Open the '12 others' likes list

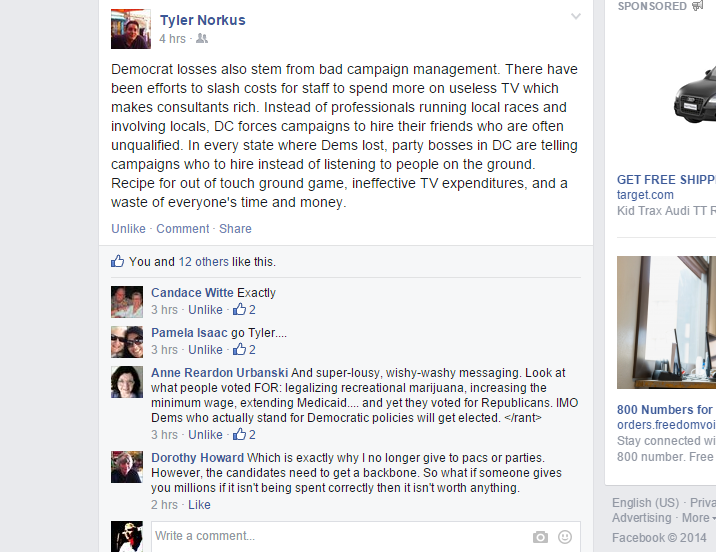(203, 262)
